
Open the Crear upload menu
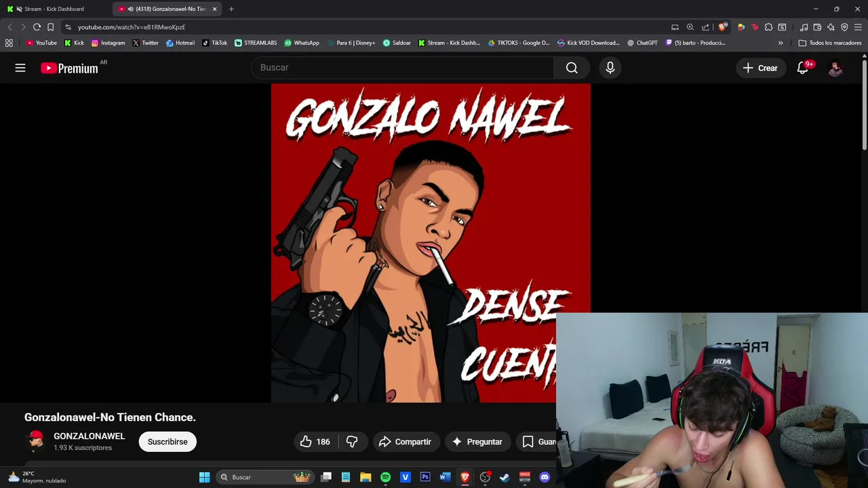(x=760, y=68)
